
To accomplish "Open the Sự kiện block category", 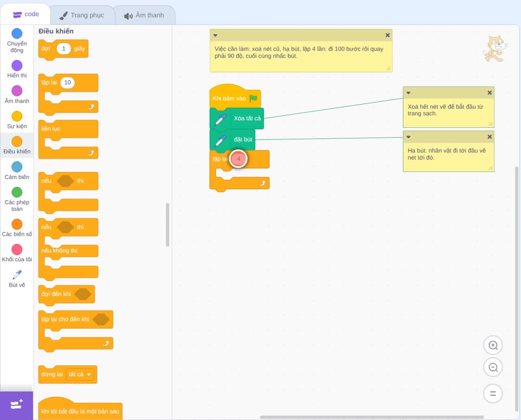I will [x=17, y=120].
